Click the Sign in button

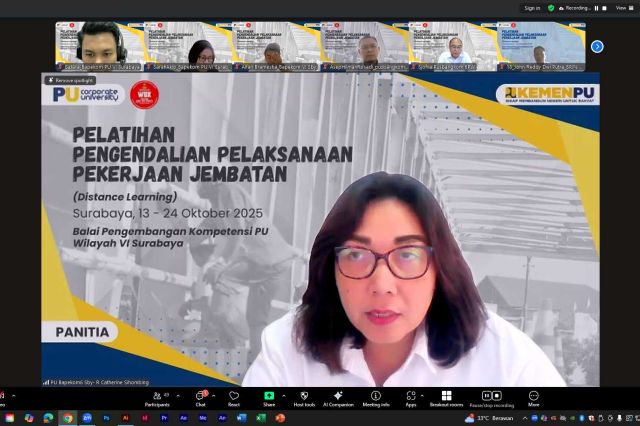[x=531, y=7]
